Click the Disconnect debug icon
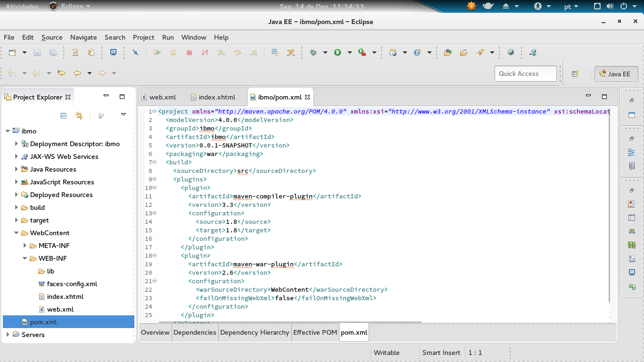 [x=205, y=53]
